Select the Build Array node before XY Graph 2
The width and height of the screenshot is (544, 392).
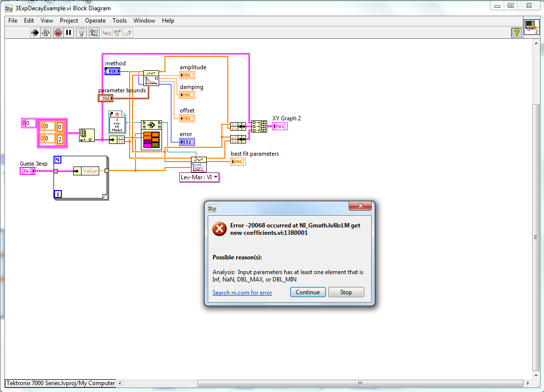point(259,126)
